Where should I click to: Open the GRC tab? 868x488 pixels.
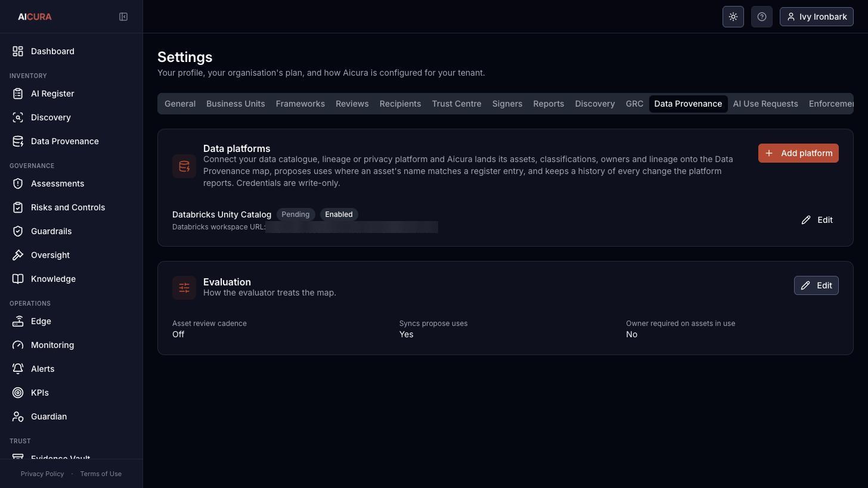pos(634,104)
